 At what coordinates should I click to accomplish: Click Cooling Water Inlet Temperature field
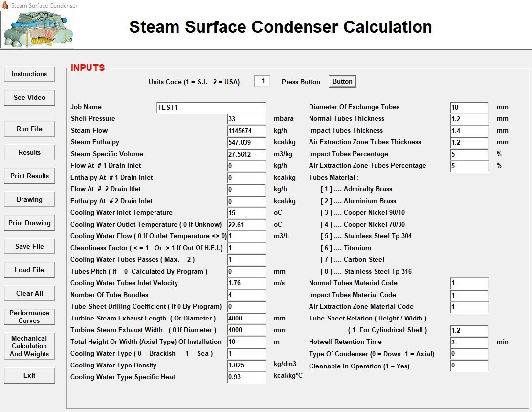pyautogui.click(x=246, y=213)
